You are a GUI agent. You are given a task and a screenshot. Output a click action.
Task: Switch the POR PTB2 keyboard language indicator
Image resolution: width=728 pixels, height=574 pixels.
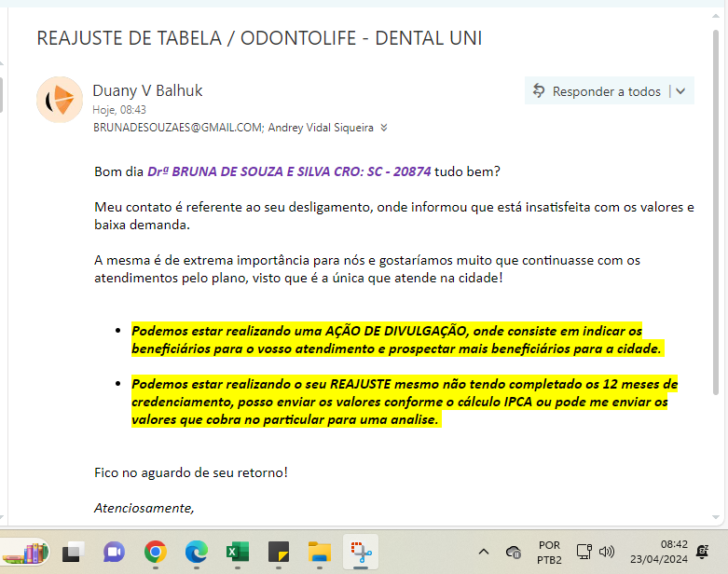click(549, 553)
